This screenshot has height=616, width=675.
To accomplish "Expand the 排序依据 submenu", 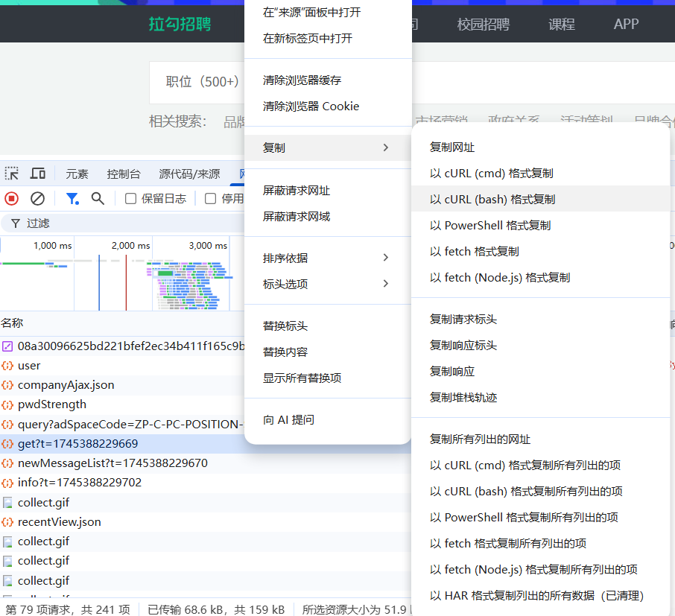I will (385, 258).
